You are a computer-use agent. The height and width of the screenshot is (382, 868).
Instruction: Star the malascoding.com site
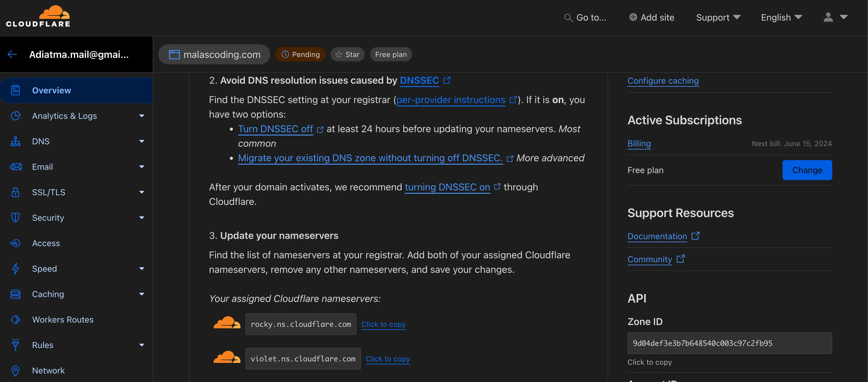pyautogui.click(x=347, y=54)
